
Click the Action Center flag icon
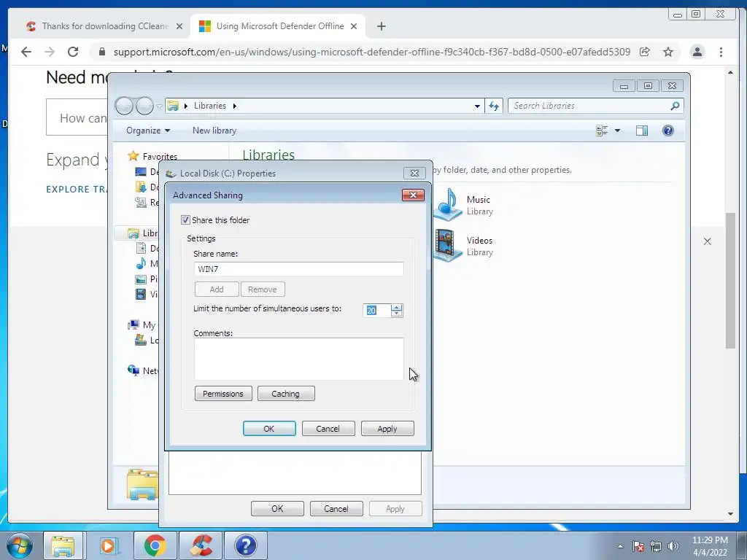pyautogui.click(x=638, y=546)
